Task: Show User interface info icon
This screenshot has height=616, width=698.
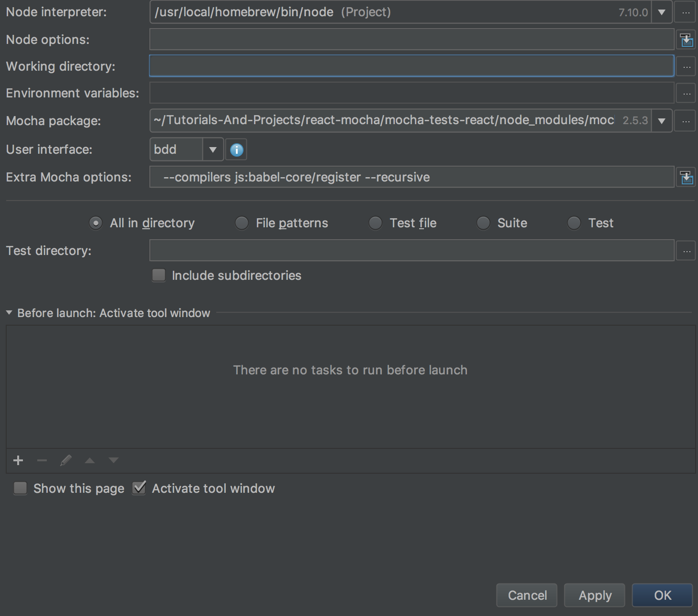Action: tap(236, 150)
